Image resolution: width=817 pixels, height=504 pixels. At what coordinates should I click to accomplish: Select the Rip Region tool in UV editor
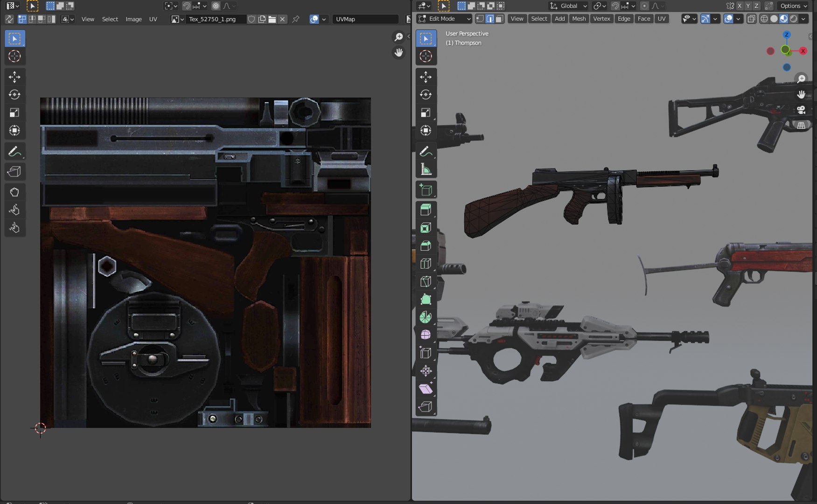coord(14,172)
